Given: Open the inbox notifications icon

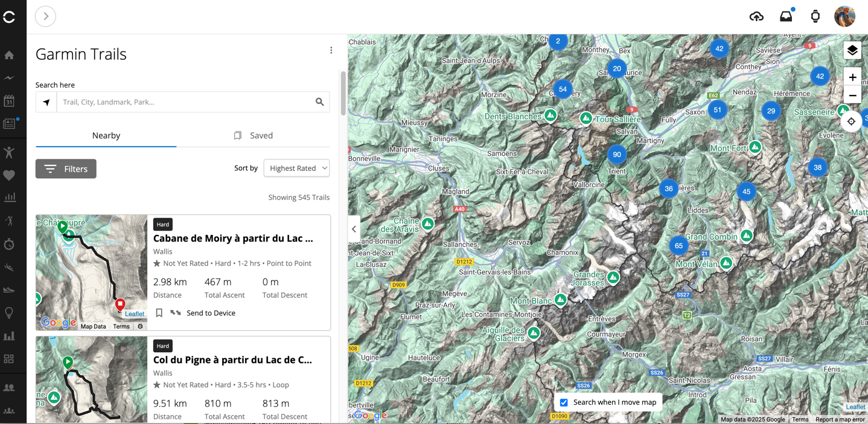Looking at the screenshot, I should pyautogui.click(x=786, y=16).
